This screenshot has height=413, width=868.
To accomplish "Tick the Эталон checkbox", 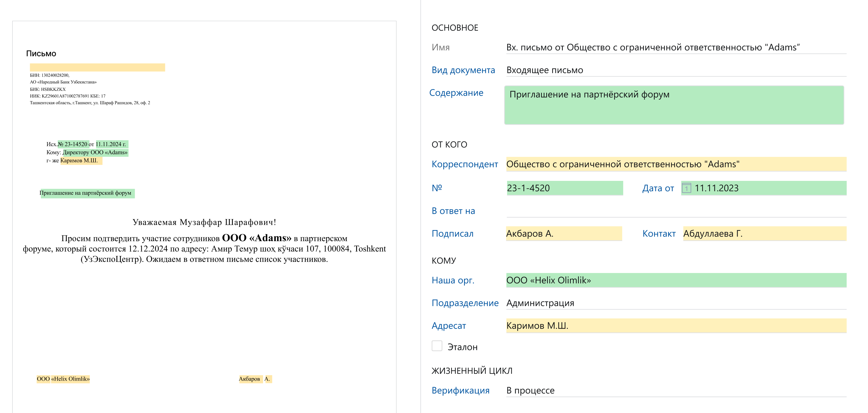I will (437, 346).
